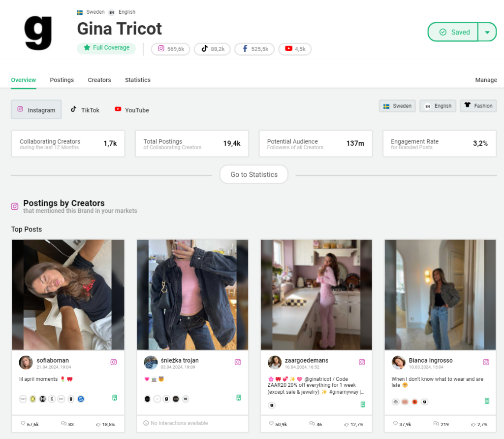Open the dropdown arrow beside Saved
The width and height of the screenshot is (504, 439).
(x=487, y=31)
